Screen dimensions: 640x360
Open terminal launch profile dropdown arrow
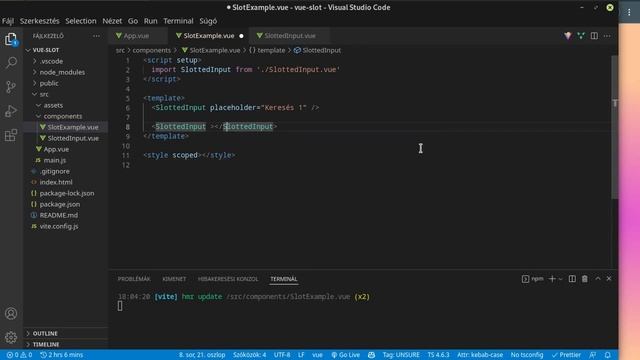(x=561, y=279)
